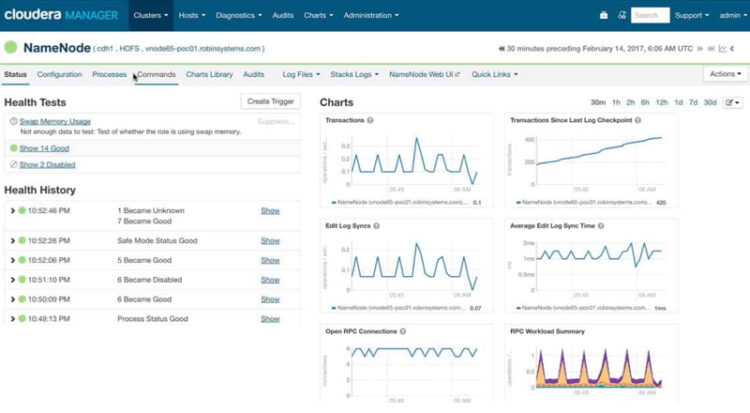Image resolution: width=750 pixels, height=413 pixels.
Task: Move time range forward with fast-forward icon
Action: 700,49
